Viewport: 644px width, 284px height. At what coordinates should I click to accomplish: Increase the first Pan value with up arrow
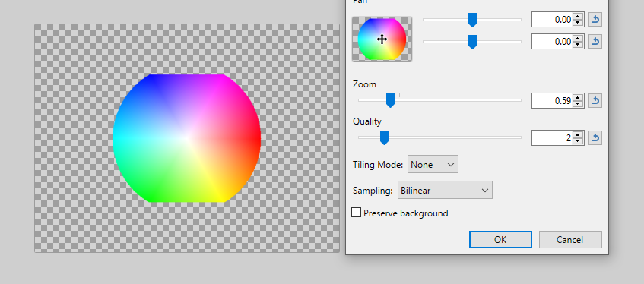(578, 17)
